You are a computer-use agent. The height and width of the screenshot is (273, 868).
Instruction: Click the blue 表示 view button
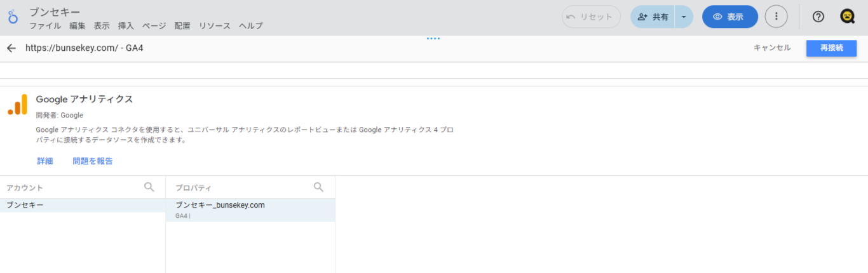(x=729, y=17)
